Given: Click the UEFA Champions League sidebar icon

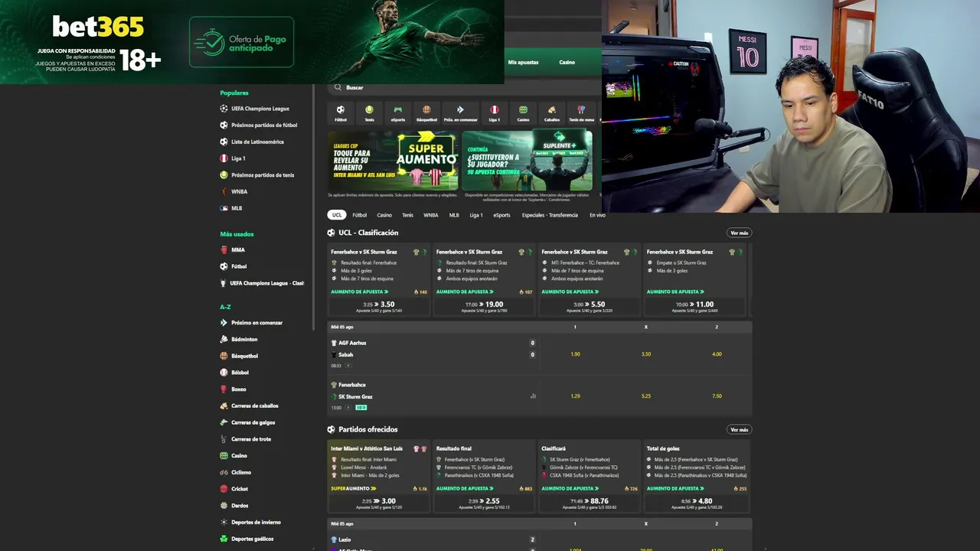Looking at the screenshot, I should [x=224, y=109].
